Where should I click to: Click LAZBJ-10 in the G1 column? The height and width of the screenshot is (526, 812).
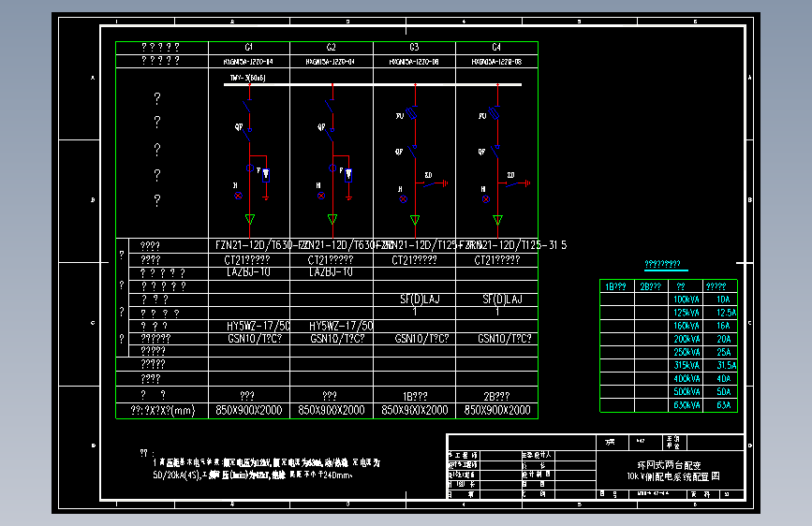248,271
